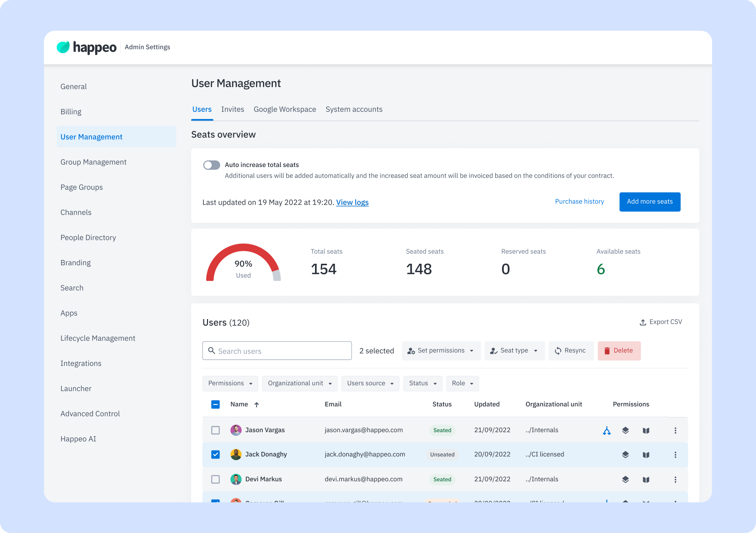
Task: Click book permission icon for Devi Markus
Action: [x=646, y=480]
